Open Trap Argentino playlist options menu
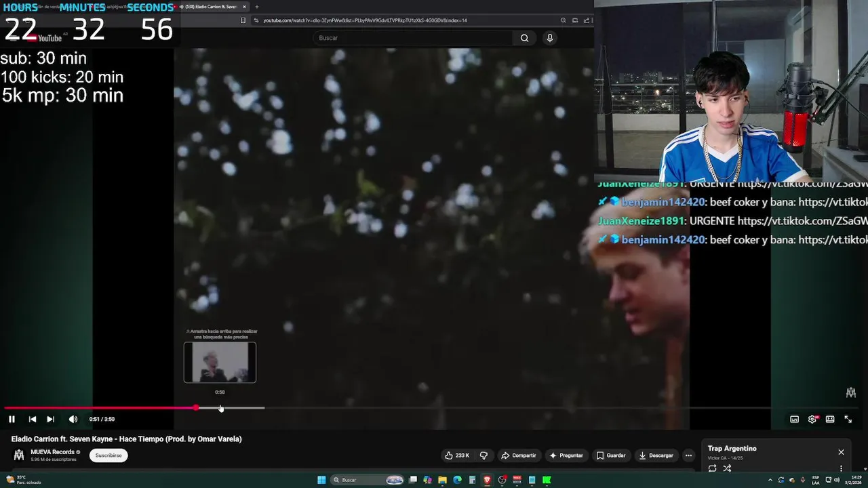Image resolution: width=868 pixels, height=488 pixels. pos(841,468)
